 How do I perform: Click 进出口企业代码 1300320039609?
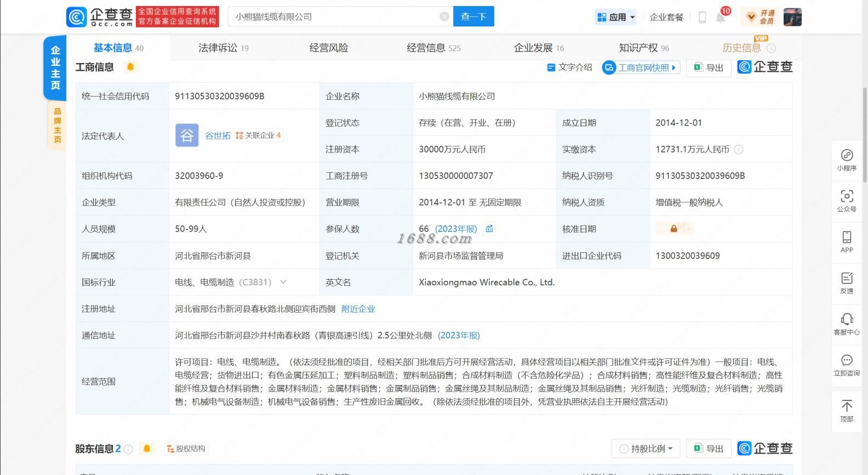point(688,256)
